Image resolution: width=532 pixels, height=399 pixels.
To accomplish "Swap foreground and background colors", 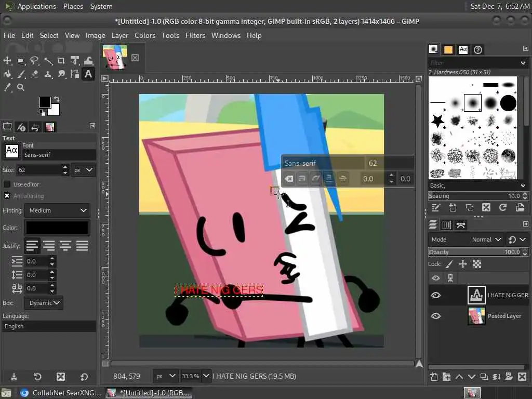I will 57,99.
